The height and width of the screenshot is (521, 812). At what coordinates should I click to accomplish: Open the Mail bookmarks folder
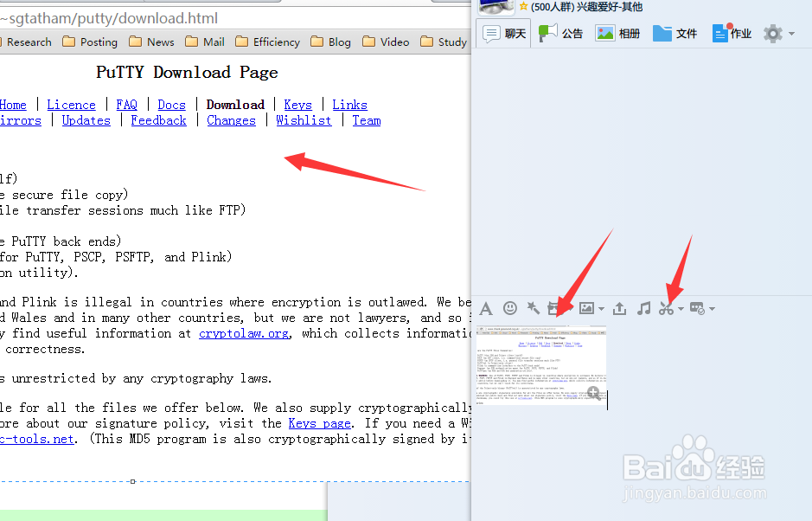point(205,42)
